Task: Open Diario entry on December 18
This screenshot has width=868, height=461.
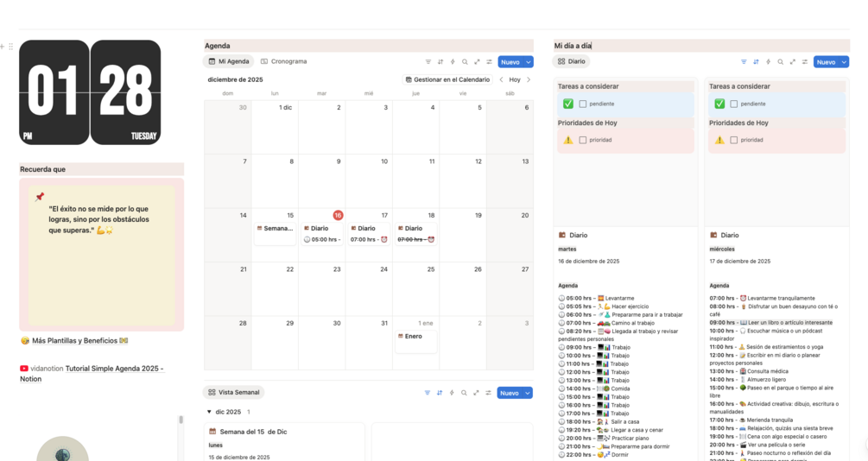Action: coord(416,234)
